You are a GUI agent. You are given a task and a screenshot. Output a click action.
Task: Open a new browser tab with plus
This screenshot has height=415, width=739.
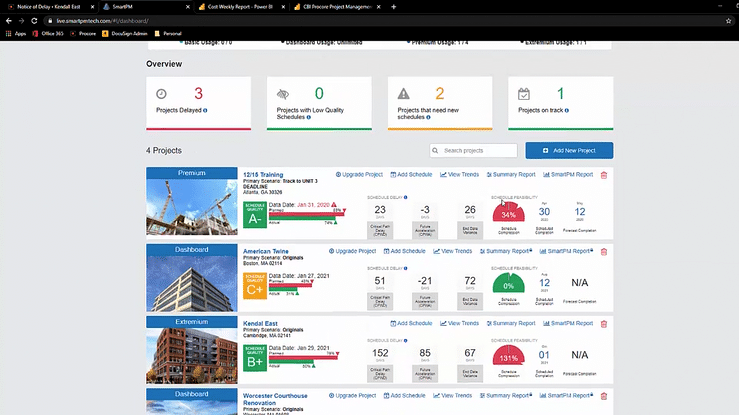point(394,7)
